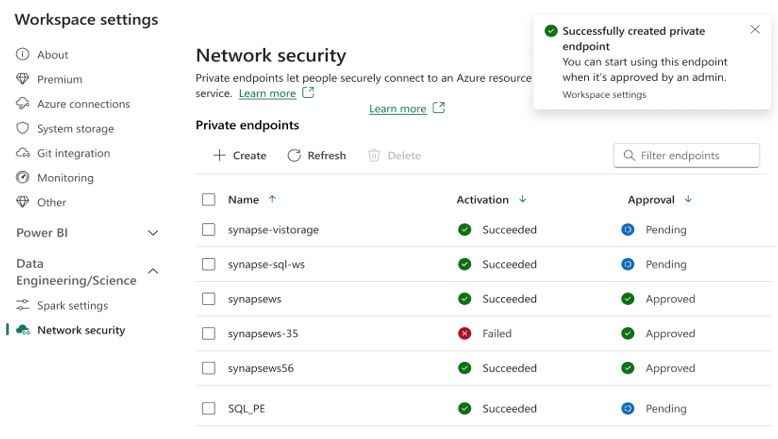The width and height of the screenshot is (778, 439).
Task: Click the Azure connections cloud icon
Action: [23, 104]
